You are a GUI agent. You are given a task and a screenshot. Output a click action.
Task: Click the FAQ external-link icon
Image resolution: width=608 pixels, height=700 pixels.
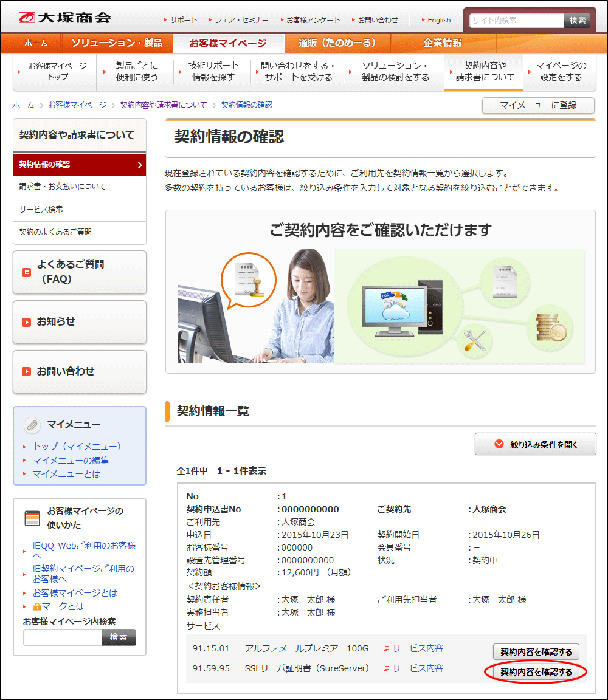[26, 272]
